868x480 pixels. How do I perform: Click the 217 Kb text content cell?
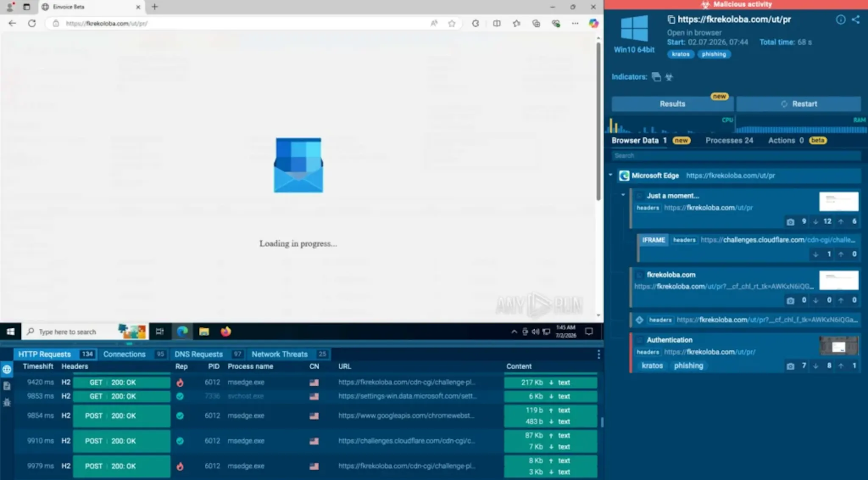[551, 382]
